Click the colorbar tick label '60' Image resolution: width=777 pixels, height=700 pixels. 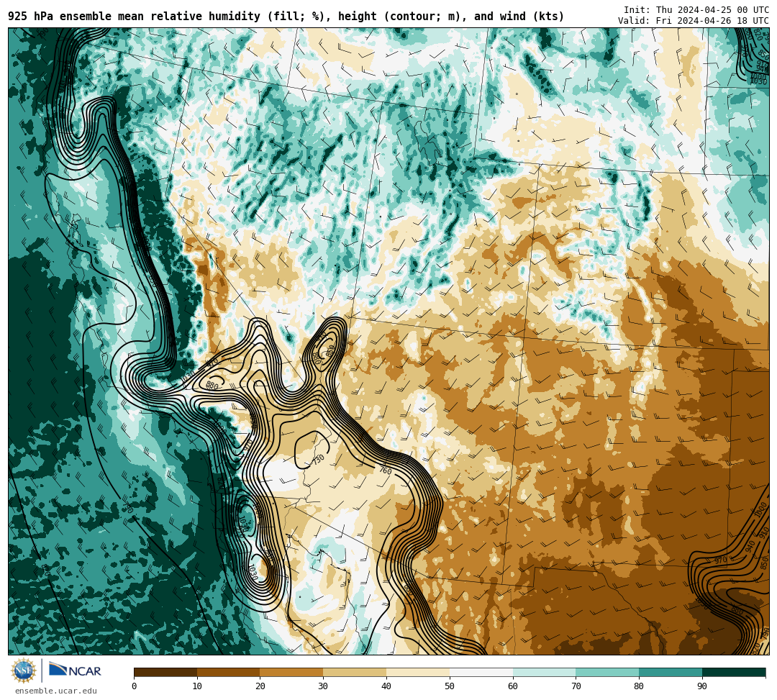coord(513,686)
